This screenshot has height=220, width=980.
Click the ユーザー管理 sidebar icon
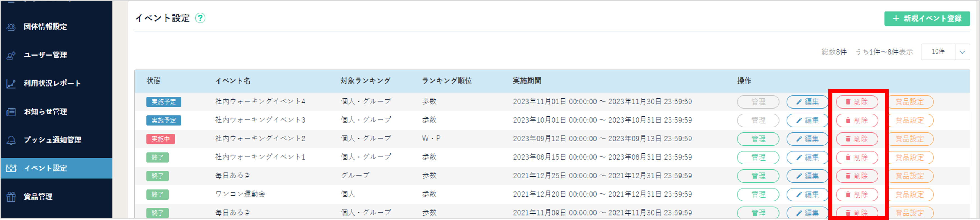pyautogui.click(x=11, y=56)
